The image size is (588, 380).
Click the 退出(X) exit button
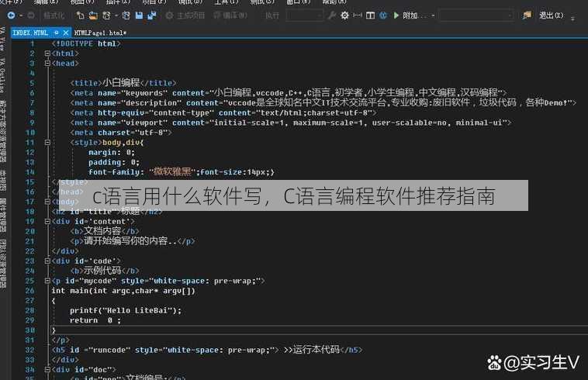point(551,16)
